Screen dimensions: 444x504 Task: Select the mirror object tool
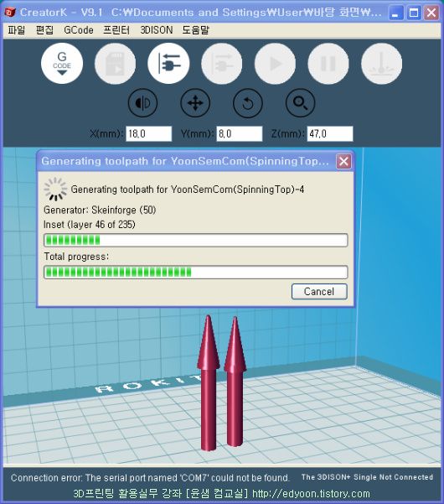coord(143,103)
